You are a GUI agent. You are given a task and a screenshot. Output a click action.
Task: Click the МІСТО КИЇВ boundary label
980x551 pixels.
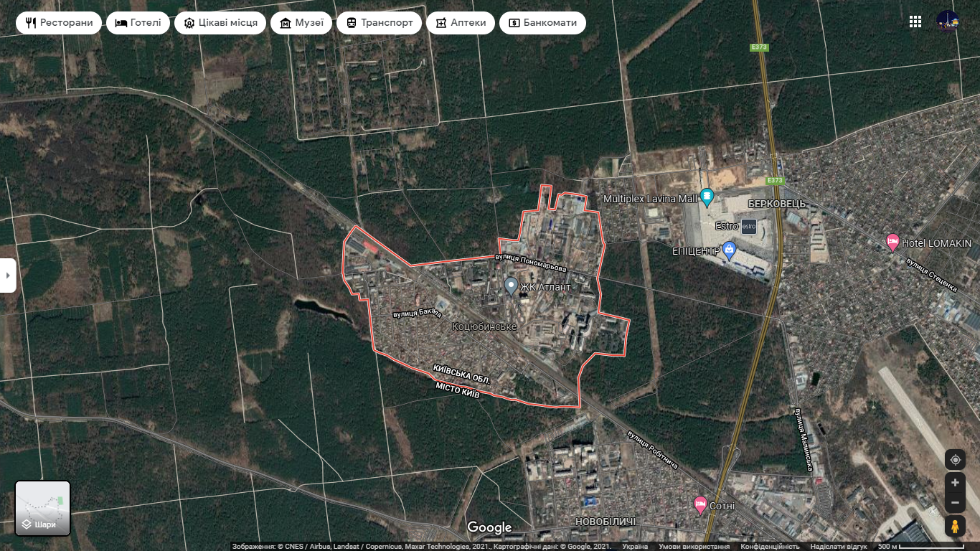point(457,391)
